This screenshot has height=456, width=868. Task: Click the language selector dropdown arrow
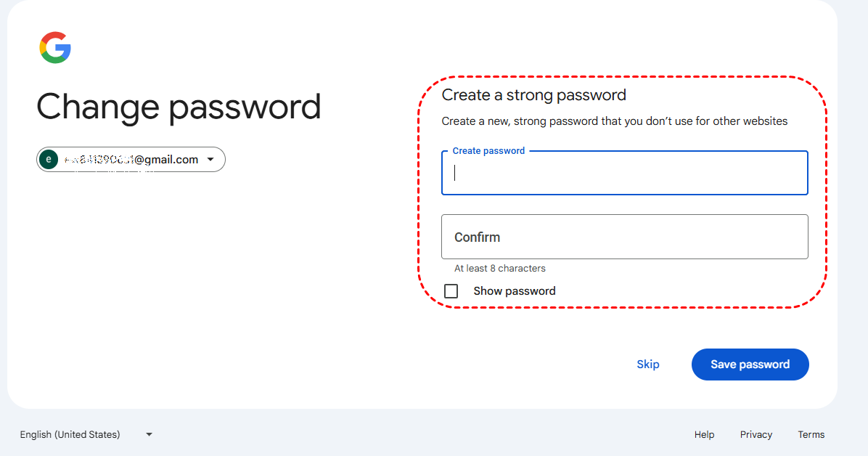[x=149, y=435]
